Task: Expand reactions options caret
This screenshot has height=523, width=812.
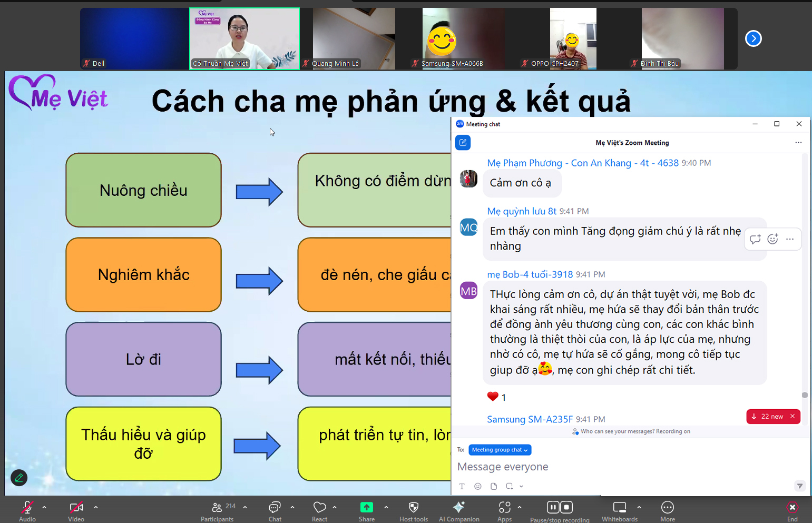Action: point(335,507)
